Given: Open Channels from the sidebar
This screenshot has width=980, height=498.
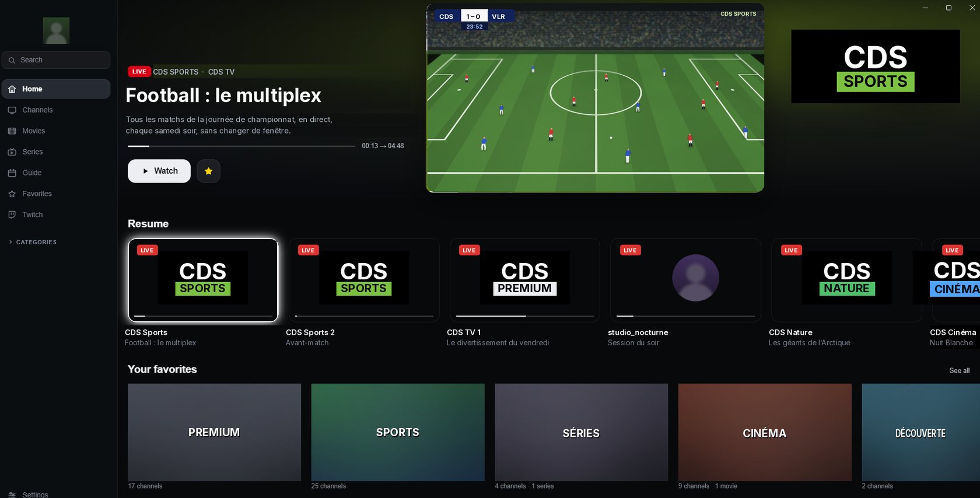Looking at the screenshot, I should 56,110.
